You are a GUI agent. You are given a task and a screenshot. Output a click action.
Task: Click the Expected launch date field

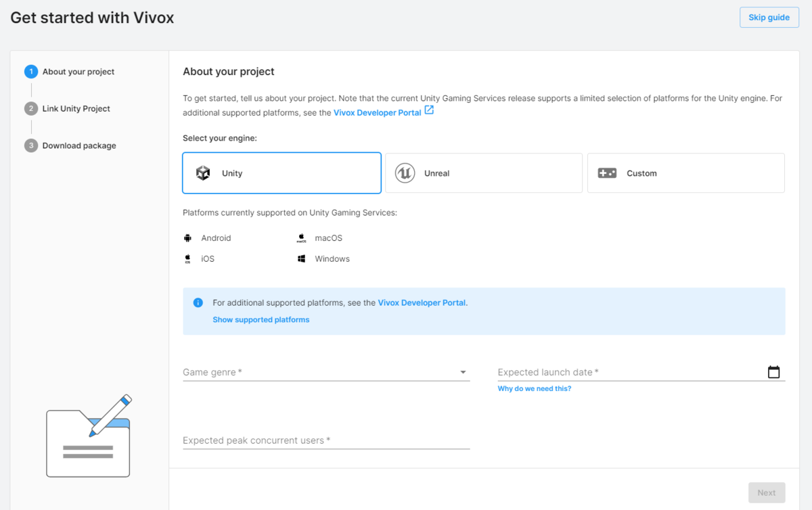pos(629,373)
